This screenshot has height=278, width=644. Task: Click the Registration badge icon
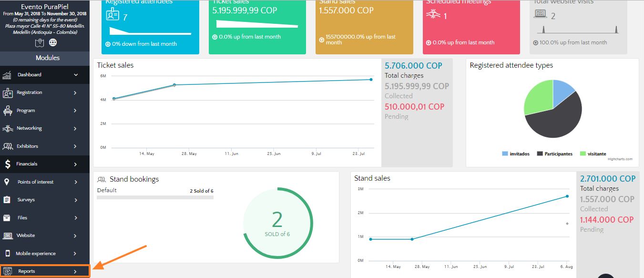(x=8, y=93)
